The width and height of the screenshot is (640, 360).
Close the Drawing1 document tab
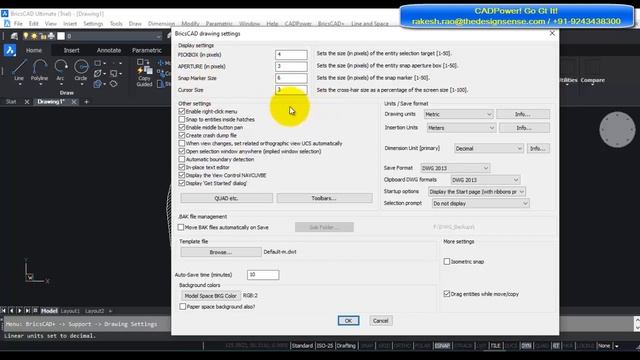click(74, 102)
